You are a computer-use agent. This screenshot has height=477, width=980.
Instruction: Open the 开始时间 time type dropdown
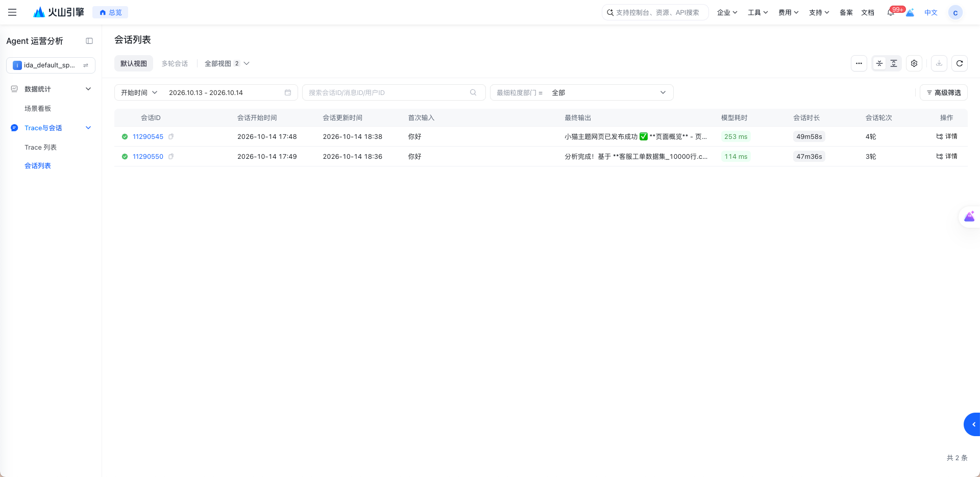[139, 92]
